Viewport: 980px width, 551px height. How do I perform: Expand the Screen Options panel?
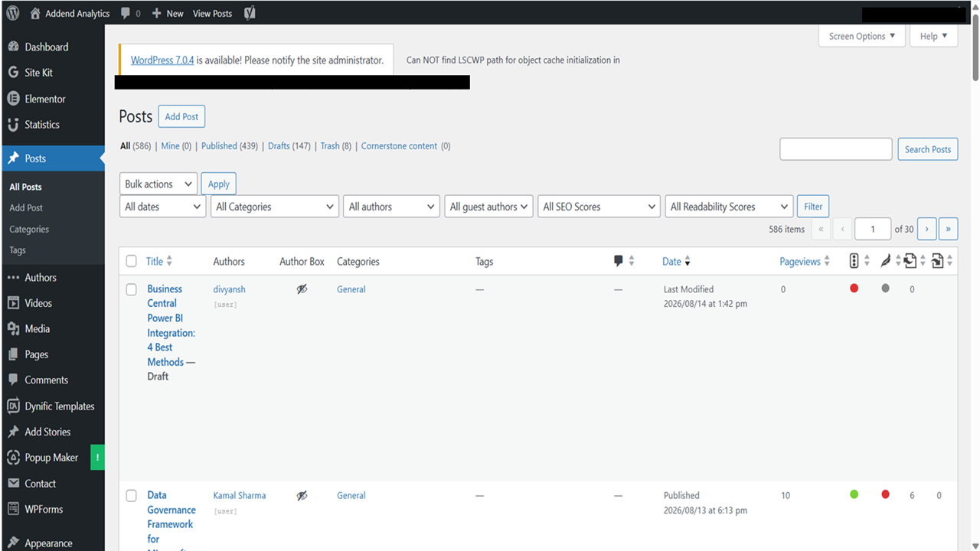coord(862,36)
